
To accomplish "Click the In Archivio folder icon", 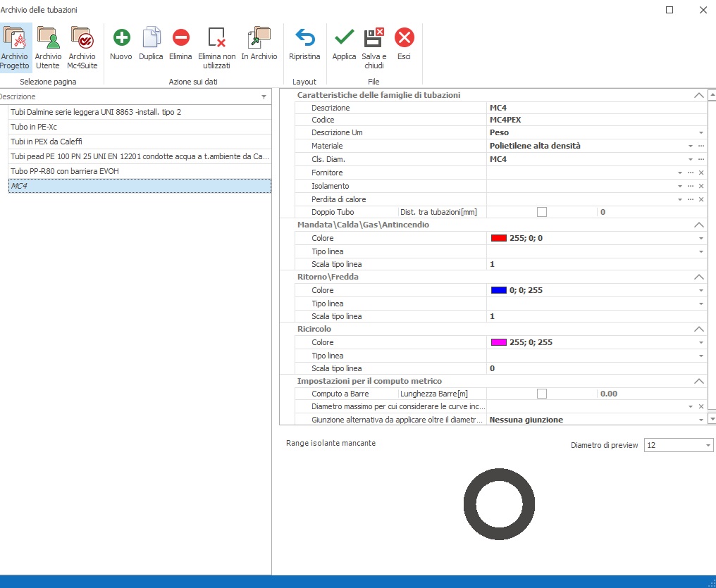I will point(259,38).
